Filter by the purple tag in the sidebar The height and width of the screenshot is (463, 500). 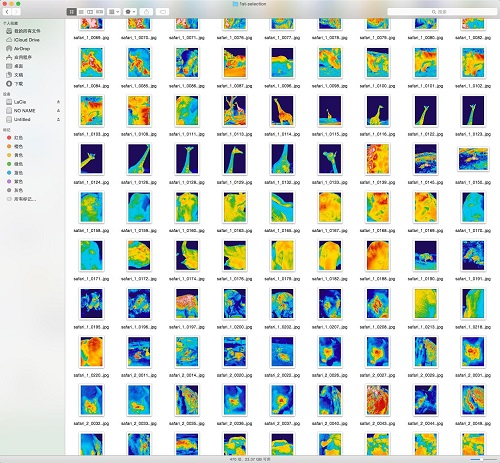point(15,181)
